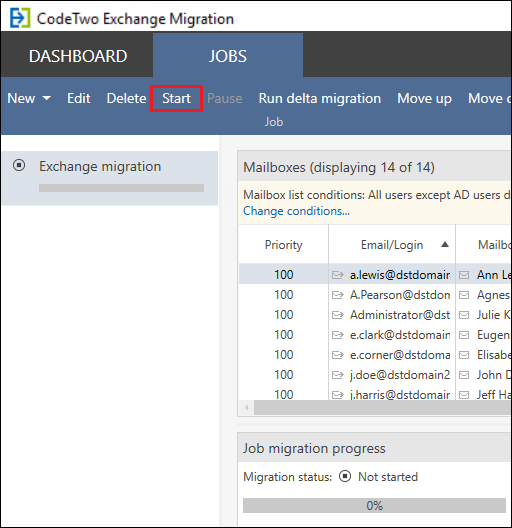Click the mail arrow icon beside j.doe
The height and width of the screenshot is (528, 512).
tap(338, 375)
